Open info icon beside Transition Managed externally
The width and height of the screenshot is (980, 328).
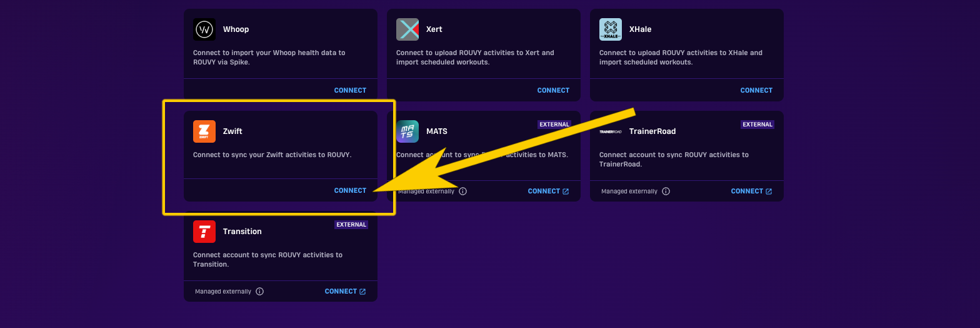(259, 291)
